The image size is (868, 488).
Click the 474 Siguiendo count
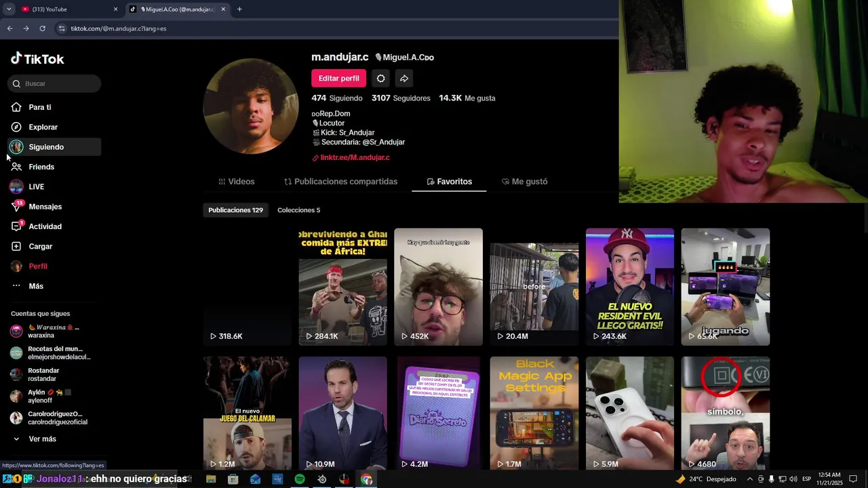pos(336,98)
